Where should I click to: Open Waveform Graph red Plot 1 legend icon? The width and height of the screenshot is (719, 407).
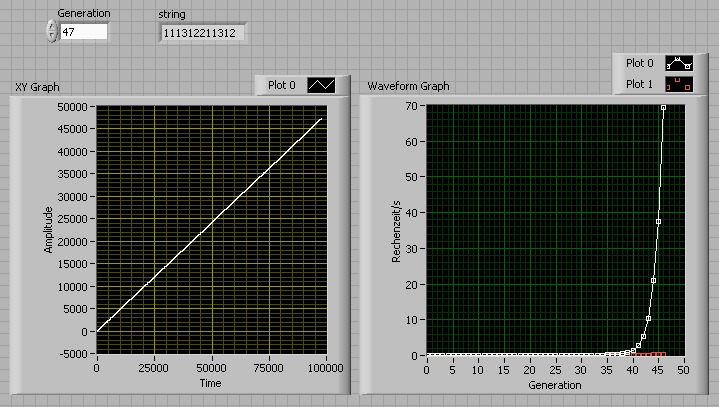click(679, 84)
